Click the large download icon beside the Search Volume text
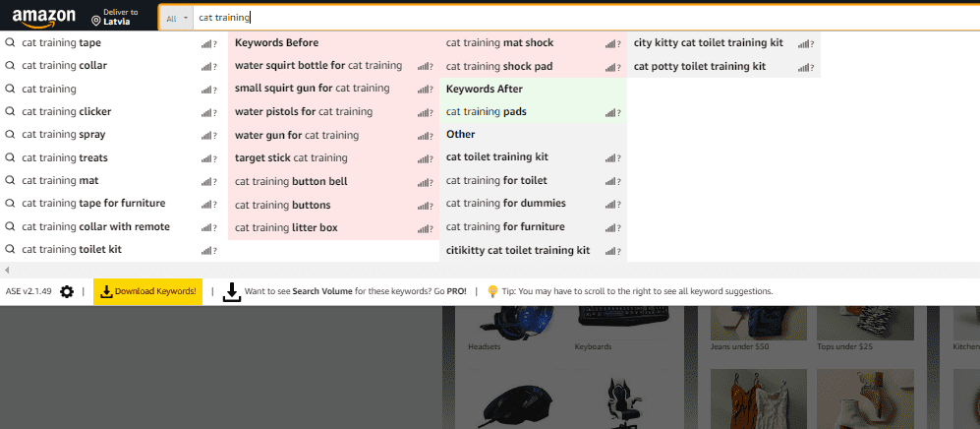 pos(232,291)
